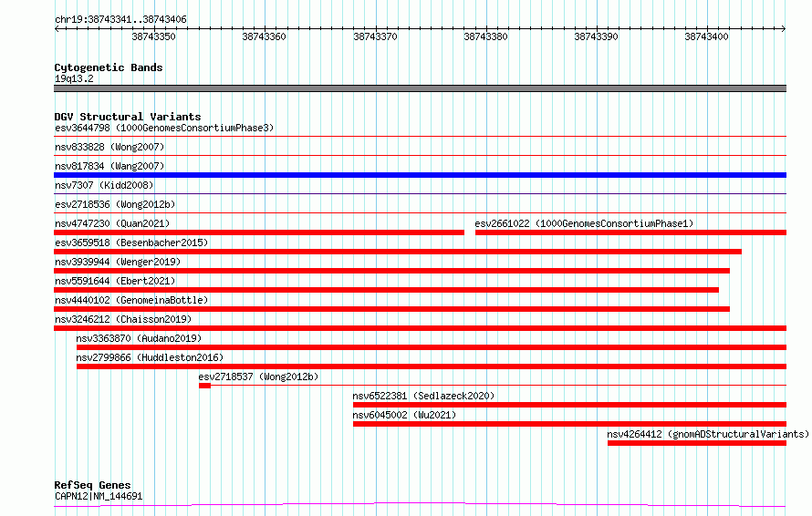Open variant nsv4264412 (gnomADStructuralVariants)

click(708, 434)
